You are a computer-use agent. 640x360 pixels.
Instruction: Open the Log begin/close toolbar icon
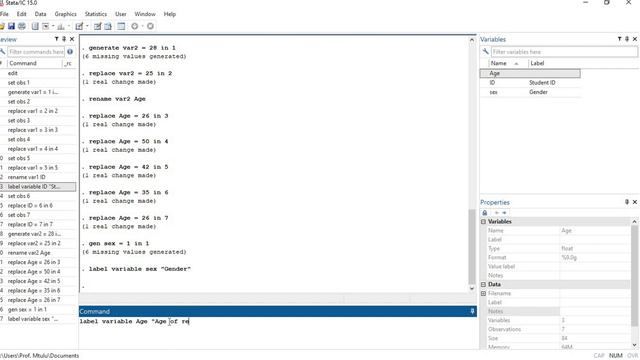pos(35,26)
